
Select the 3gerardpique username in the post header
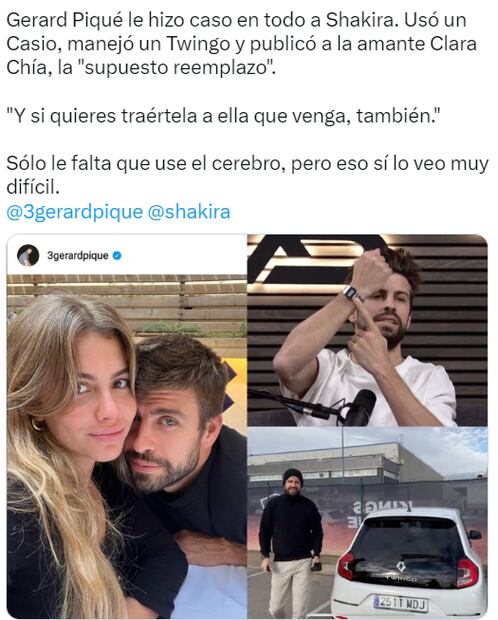pos(78,256)
